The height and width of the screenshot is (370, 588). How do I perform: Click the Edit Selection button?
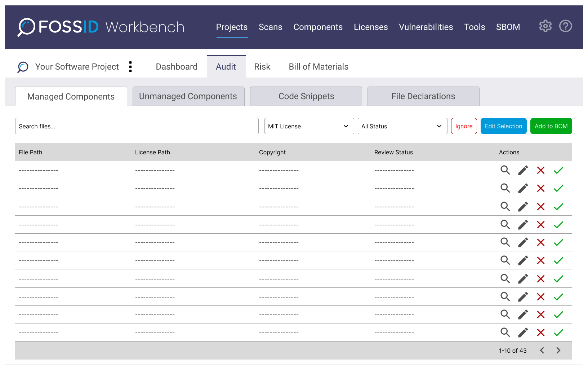503,126
